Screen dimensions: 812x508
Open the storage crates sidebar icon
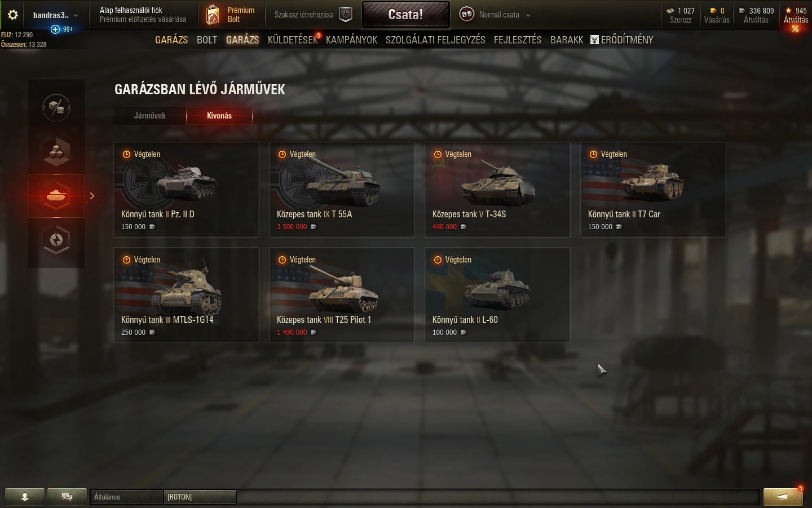[x=56, y=151]
